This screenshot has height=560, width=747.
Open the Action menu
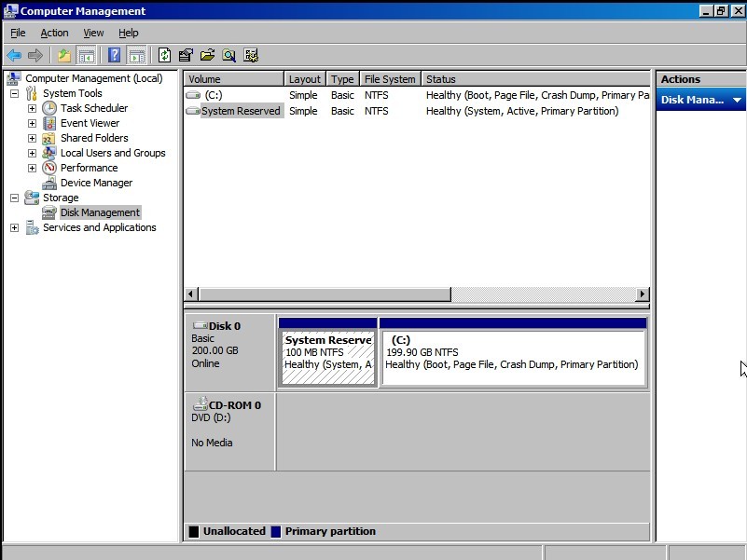click(54, 33)
